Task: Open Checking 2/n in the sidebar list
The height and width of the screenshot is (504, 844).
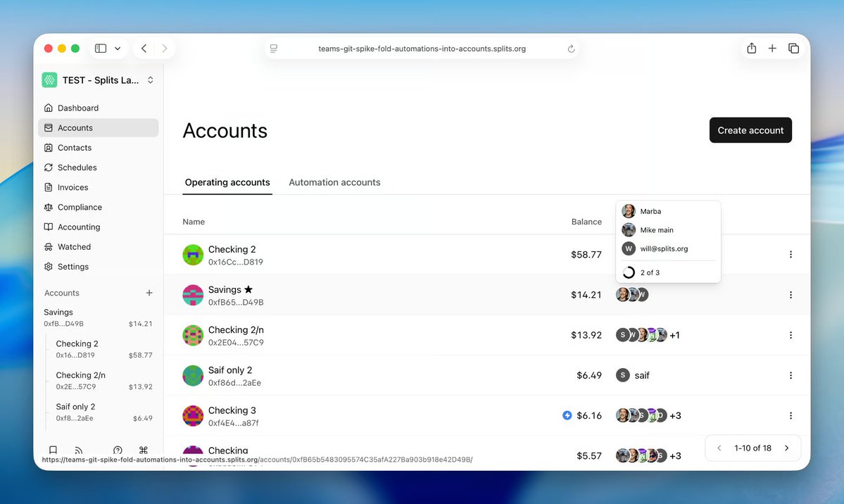Action: click(x=103, y=380)
